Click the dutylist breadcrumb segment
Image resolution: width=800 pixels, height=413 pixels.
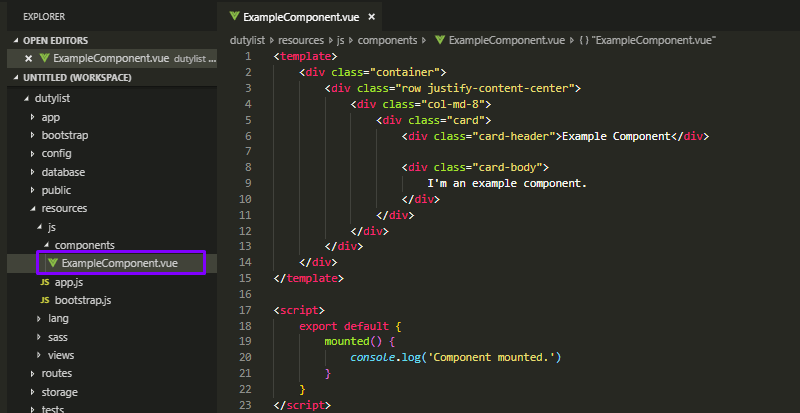(x=247, y=40)
